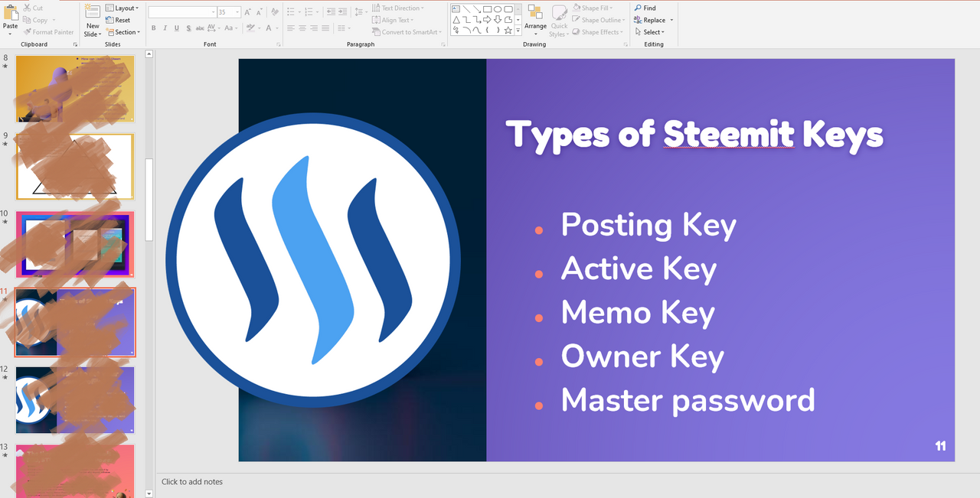Open the Section dropdown

click(x=123, y=32)
